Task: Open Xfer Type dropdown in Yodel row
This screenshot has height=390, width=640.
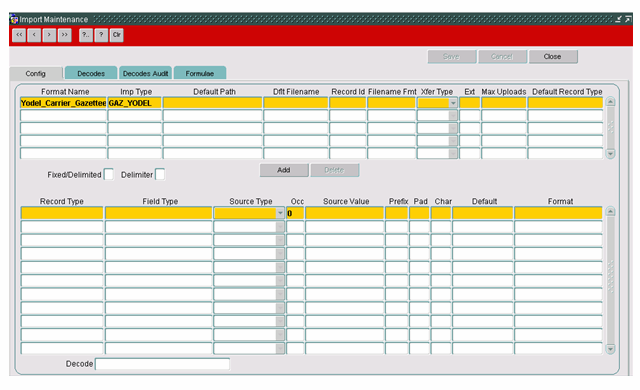Action: click(x=453, y=103)
